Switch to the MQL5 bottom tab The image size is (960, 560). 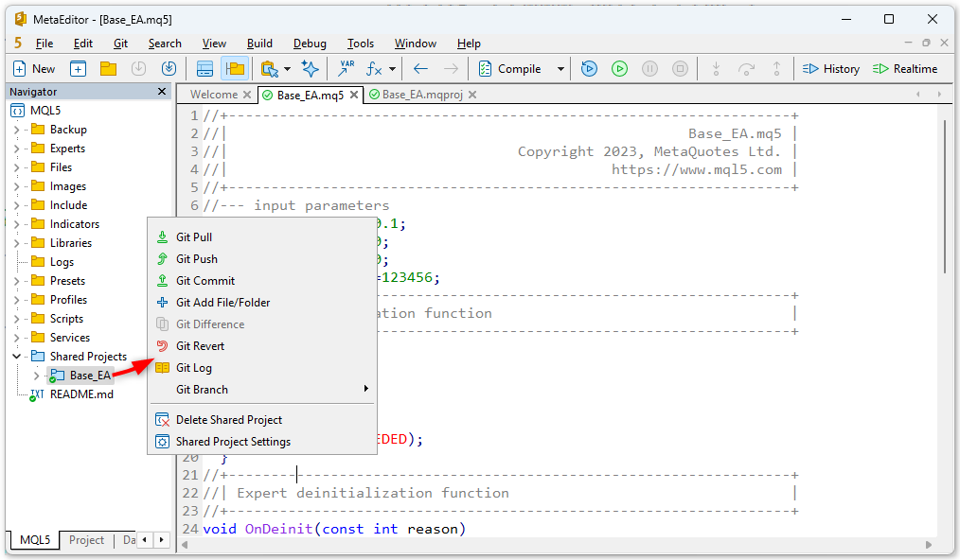tap(35, 540)
